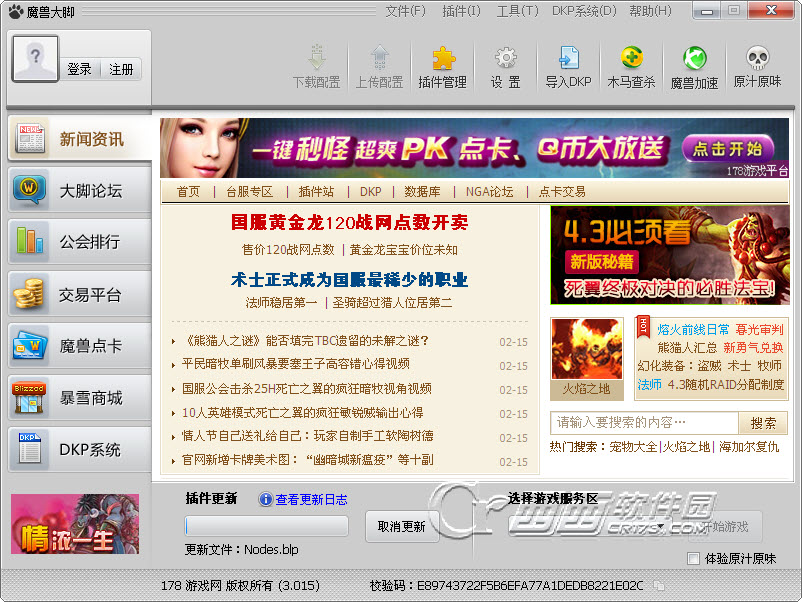Screen dimensions: 802x602
Task: Click the 登录 button
Action: (x=79, y=69)
